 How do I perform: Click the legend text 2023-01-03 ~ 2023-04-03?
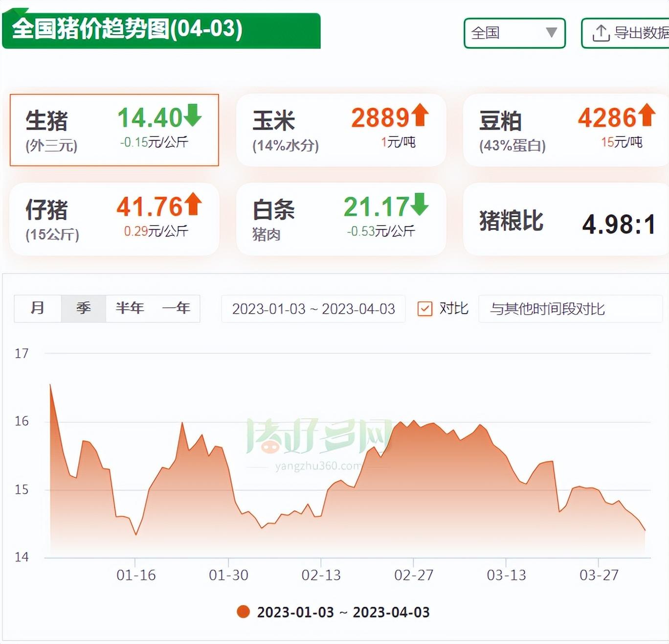pyautogui.click(x=343, y=612)
